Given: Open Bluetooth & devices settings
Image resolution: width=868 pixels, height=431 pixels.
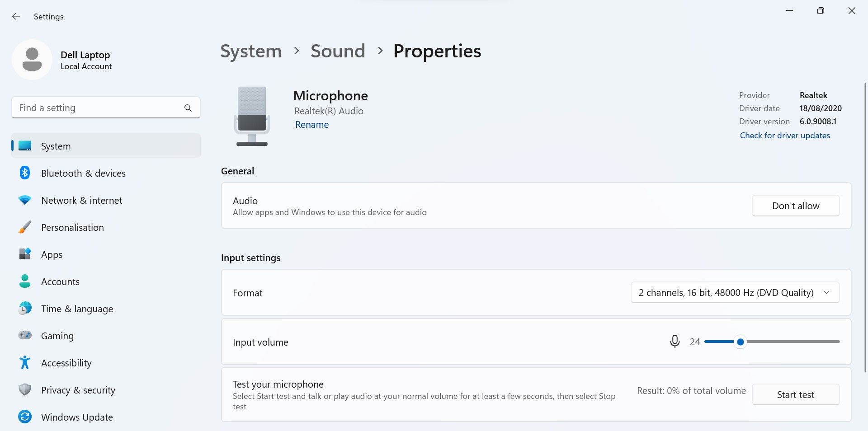Looking at the screenshot, I should 84,173.
